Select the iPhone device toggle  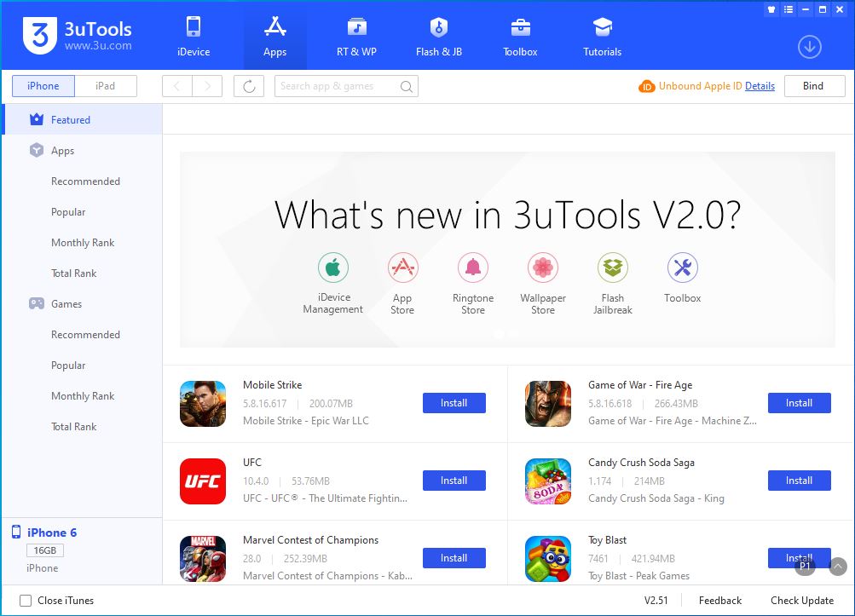(x=43, y=86)
